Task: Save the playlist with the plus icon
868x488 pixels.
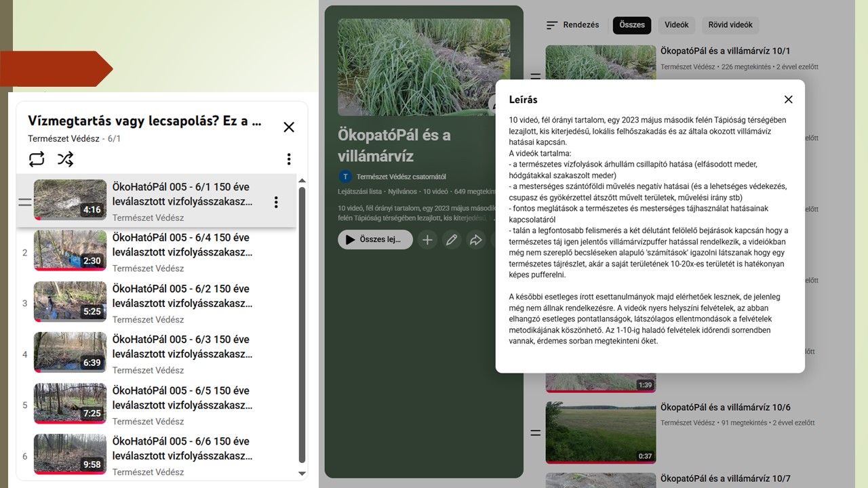Action: (x=427, y=239)
